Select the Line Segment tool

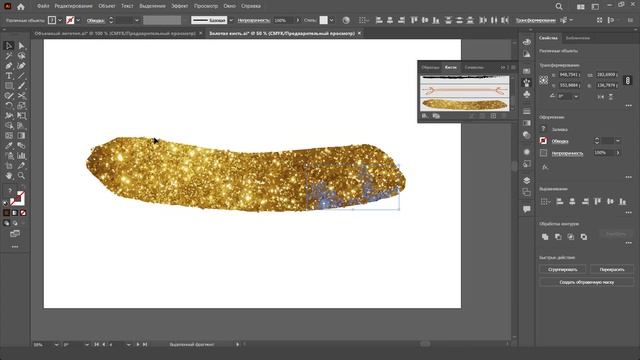(x=21, y=76)
